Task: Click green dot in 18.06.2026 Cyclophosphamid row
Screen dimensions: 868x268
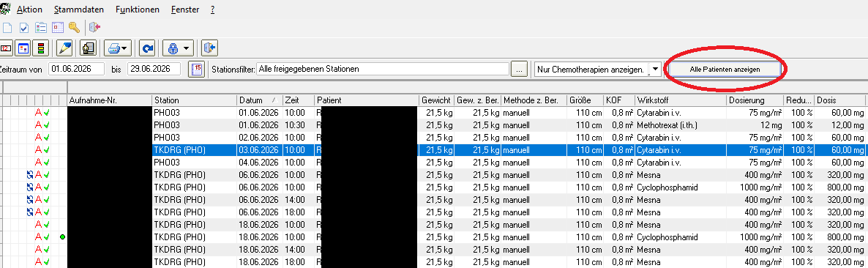Action: pyautogui.click(x=62, y=237)
